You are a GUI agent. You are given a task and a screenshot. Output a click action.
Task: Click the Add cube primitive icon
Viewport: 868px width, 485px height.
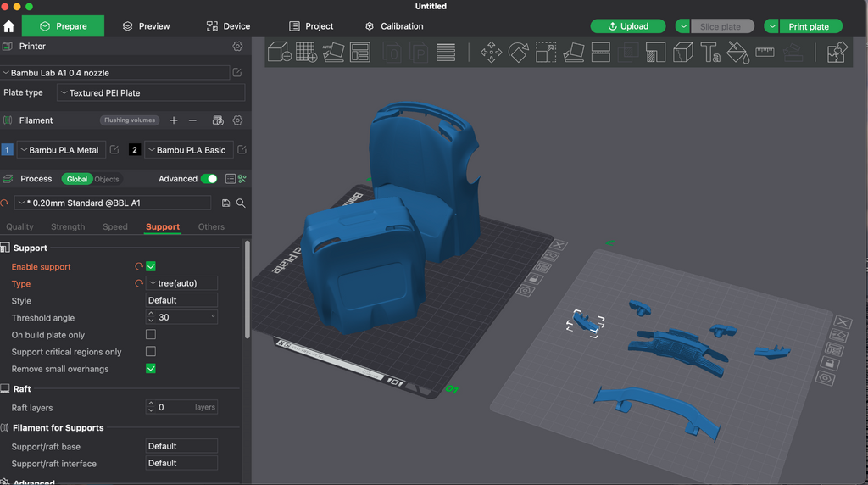[x=280, y=52]
